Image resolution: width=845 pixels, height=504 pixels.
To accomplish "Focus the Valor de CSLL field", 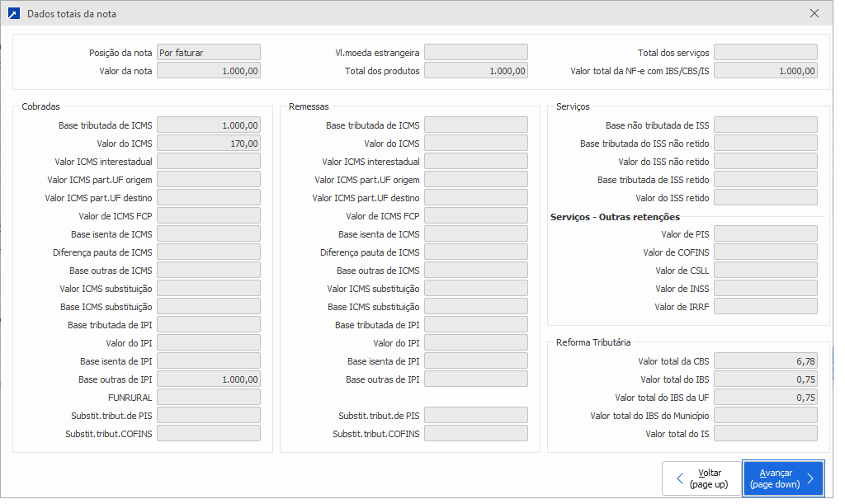I will tap(765, 271).
